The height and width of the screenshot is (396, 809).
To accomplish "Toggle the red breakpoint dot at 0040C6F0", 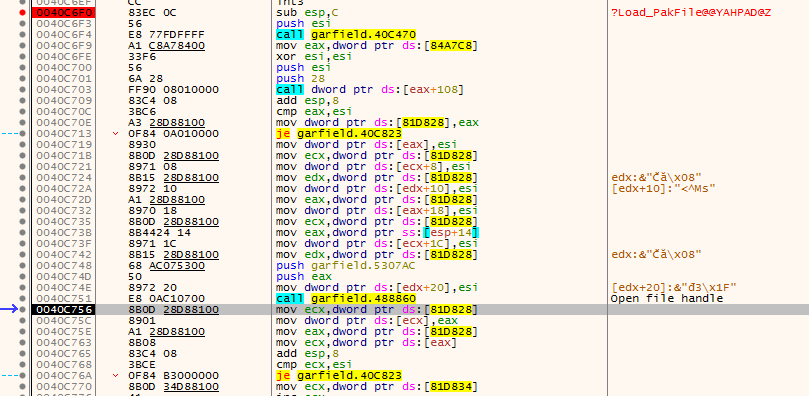I will (22, 12).
